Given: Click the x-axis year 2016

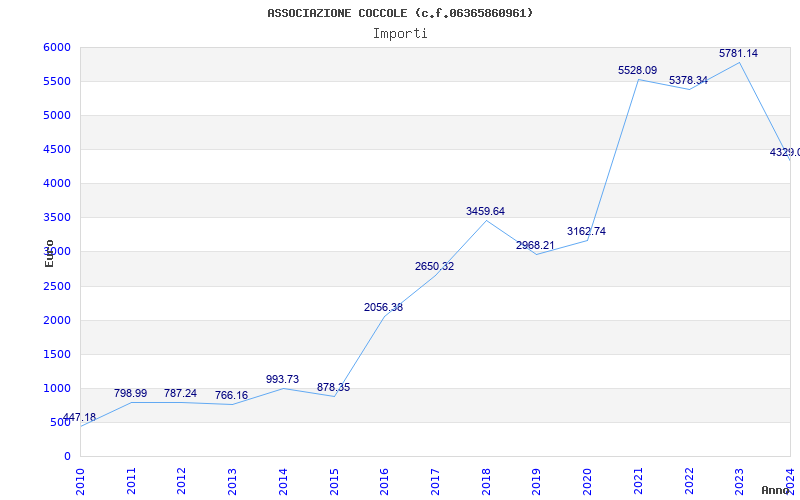Looking at the screenshot, I should [384, 481].
